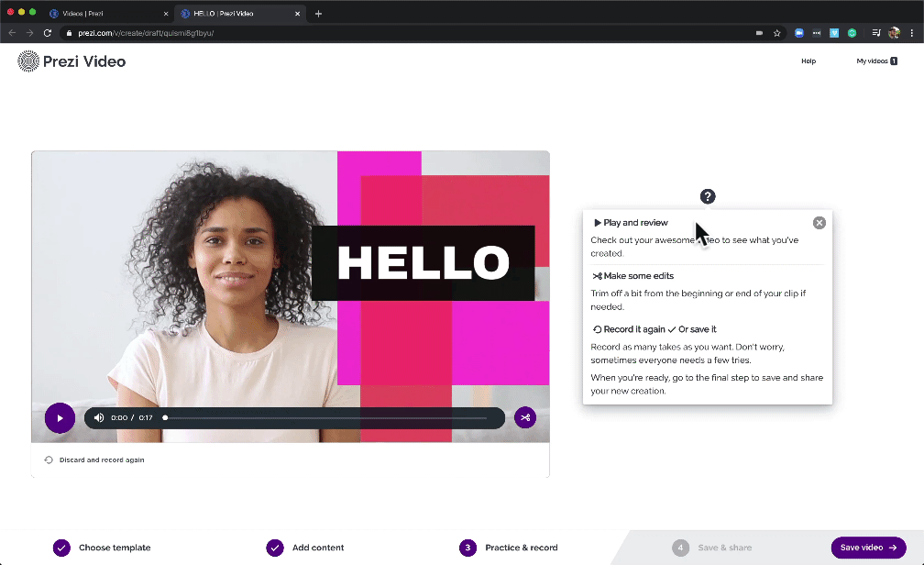This screenshot has height=565, width=924.
Task: Click the question mark help icon
Action: click(x=707, y=196)
